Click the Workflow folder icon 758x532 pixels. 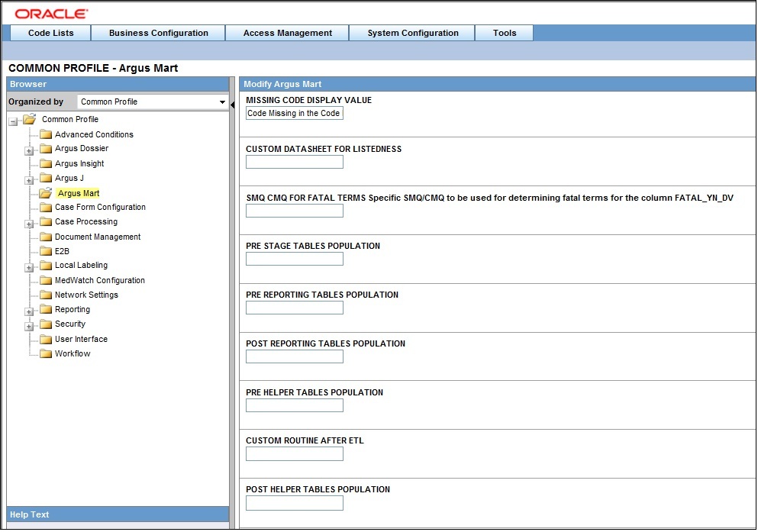click(x=46, y=353)
